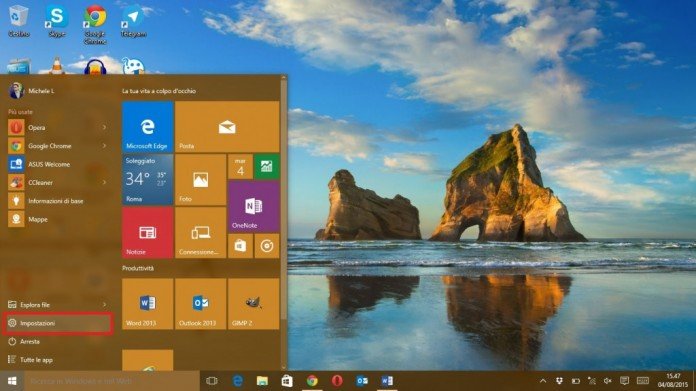
Task: Select the Google Chrome desktop shortcut
Action: coord(95,24)
